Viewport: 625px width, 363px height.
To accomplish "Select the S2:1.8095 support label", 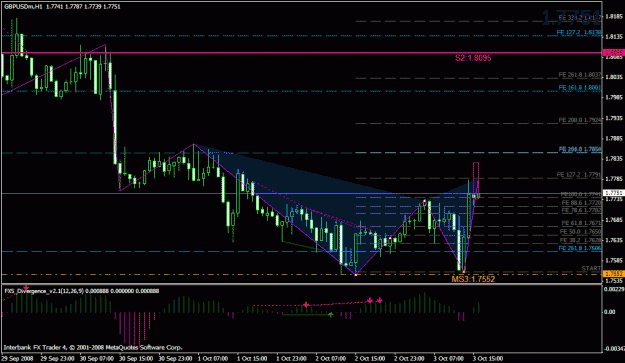I will tap(473, 58).
